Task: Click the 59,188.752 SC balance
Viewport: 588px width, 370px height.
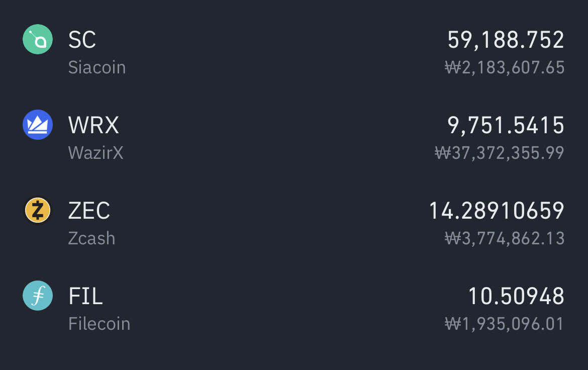Action: (x=506, y=40)
